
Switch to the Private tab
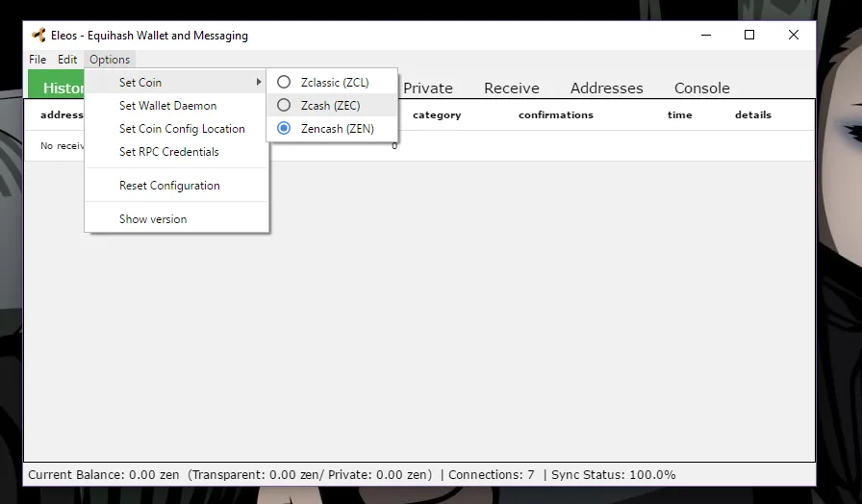428,88
